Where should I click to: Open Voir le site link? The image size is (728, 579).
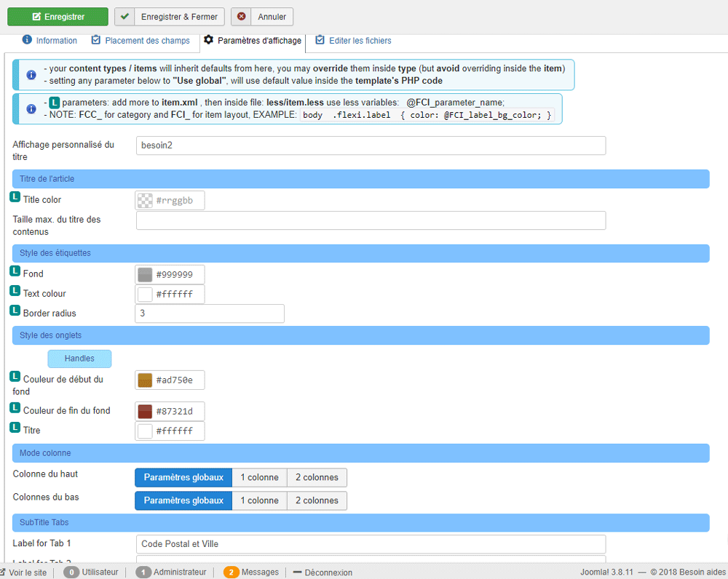pos(28,572)
